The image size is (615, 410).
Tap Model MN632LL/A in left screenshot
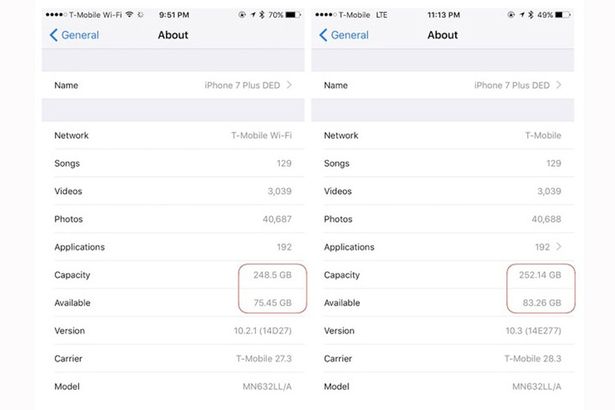tap(173, 386)
